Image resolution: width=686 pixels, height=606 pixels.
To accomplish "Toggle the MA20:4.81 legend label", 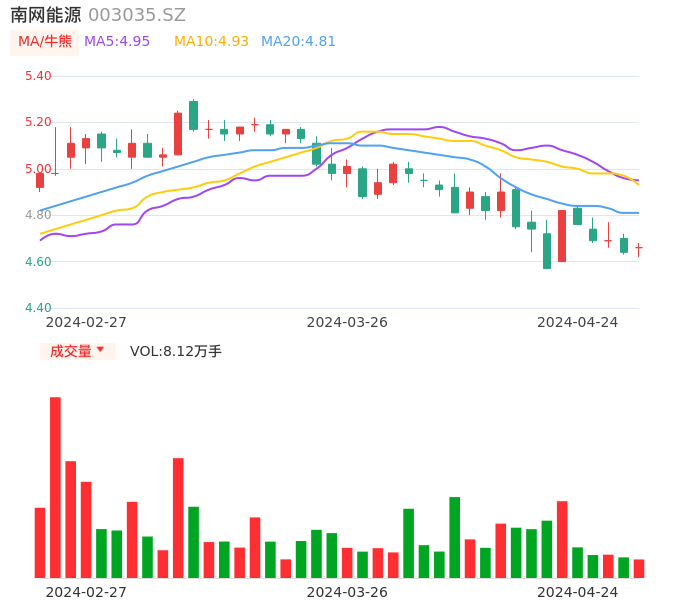I will click(x=298, y=42).
